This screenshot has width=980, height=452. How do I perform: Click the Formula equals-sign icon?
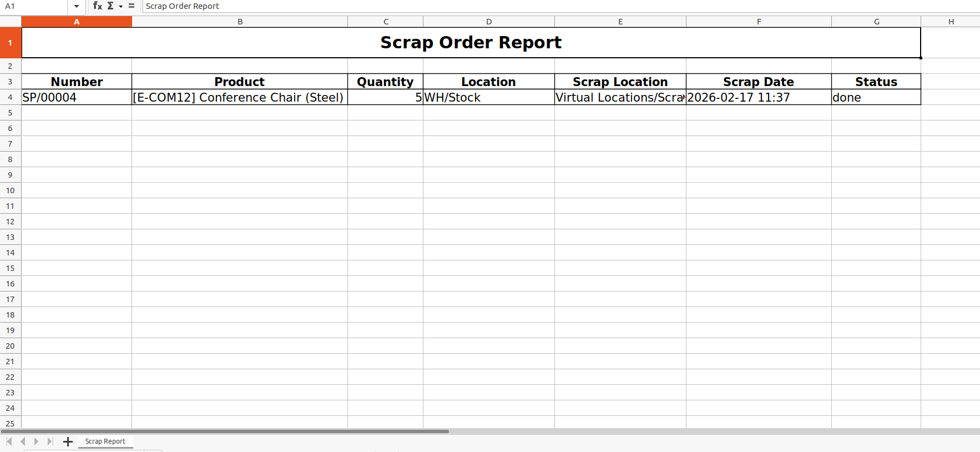(x=132, y=6)
